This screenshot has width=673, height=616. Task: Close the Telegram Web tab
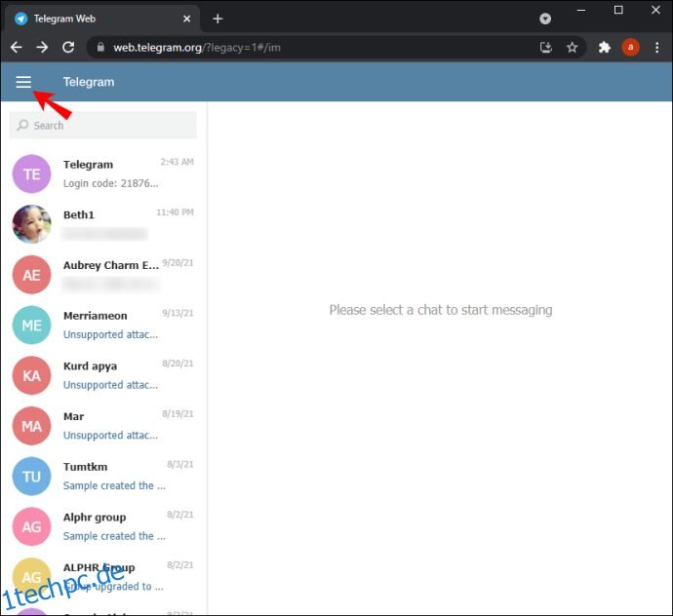186,19
